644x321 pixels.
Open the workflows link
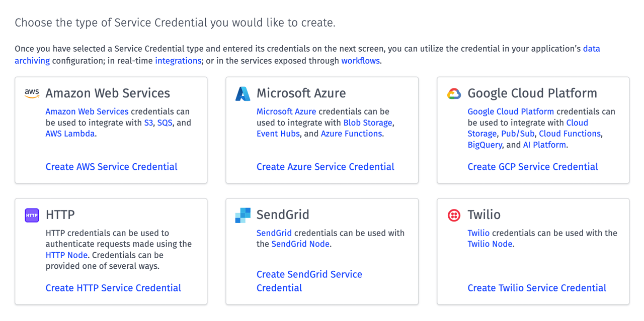click(360, 60)
